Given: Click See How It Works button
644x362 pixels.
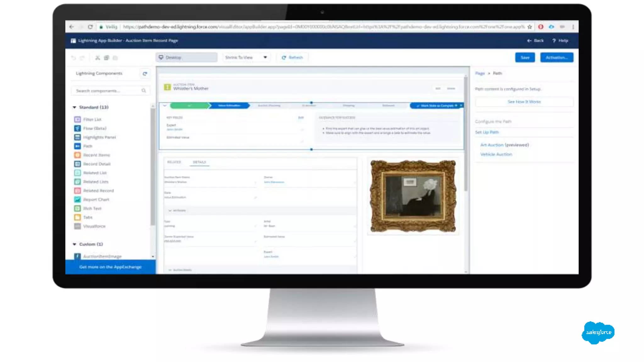Looking at the screenshot, I should (524, 102).
